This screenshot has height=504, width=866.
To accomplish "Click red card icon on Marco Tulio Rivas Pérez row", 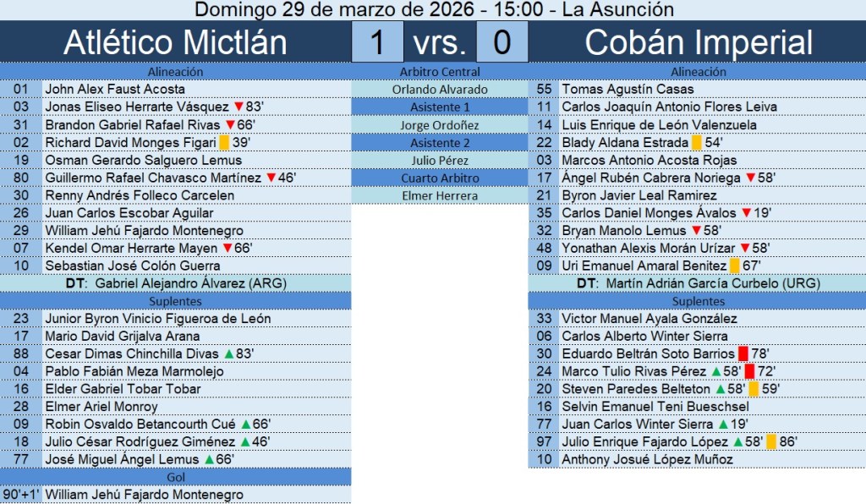I will click(x=749, y=371).
